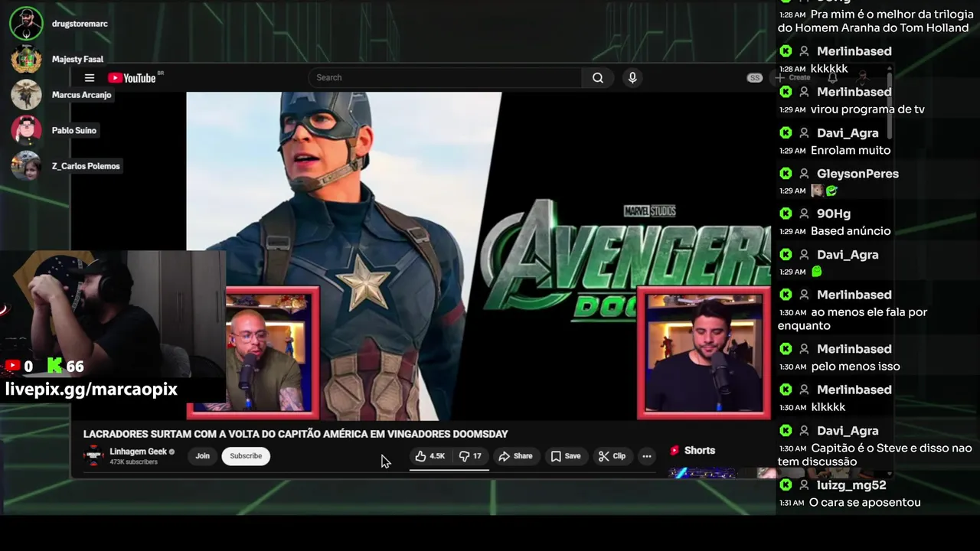This screenshot has height=551, width=980.
Task: Click the Kick badge beside 90Hg
Action: [786, 214]
